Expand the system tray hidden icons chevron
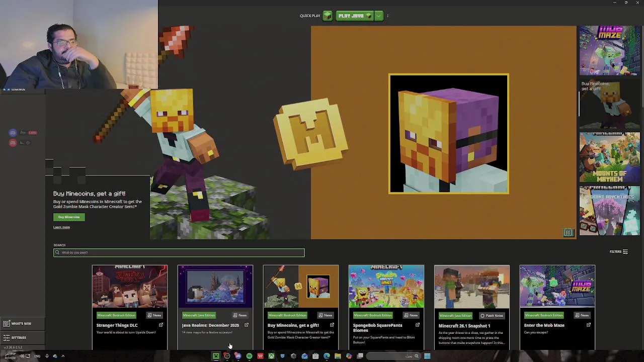 (63, 356)
